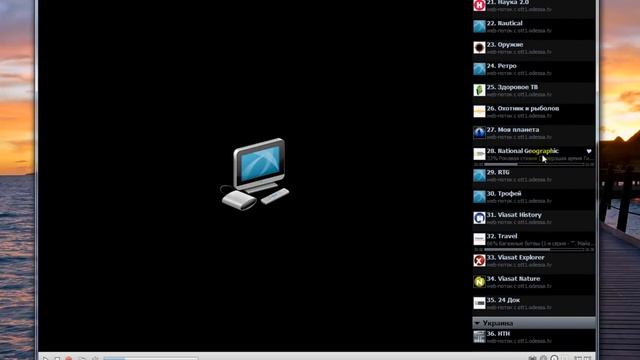Collapse the Украина channel group
The height and width of the screenshot is (360, 640).
tap(477, 323)
